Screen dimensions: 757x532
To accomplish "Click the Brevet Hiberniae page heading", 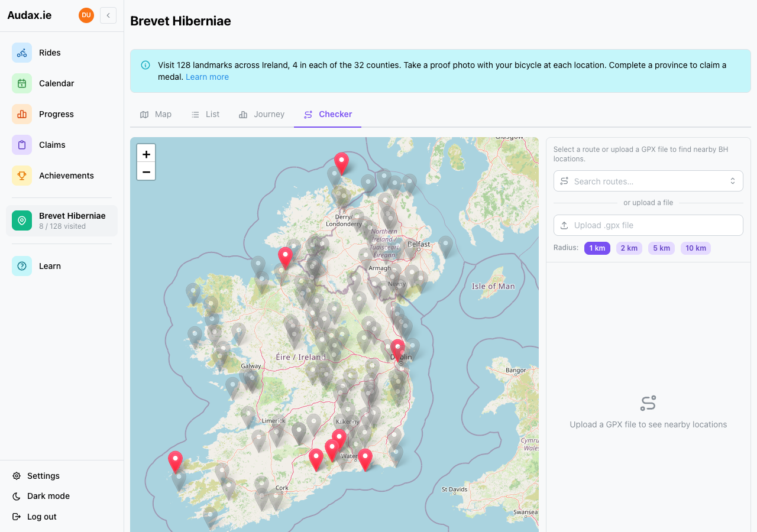I will (180, 21).
